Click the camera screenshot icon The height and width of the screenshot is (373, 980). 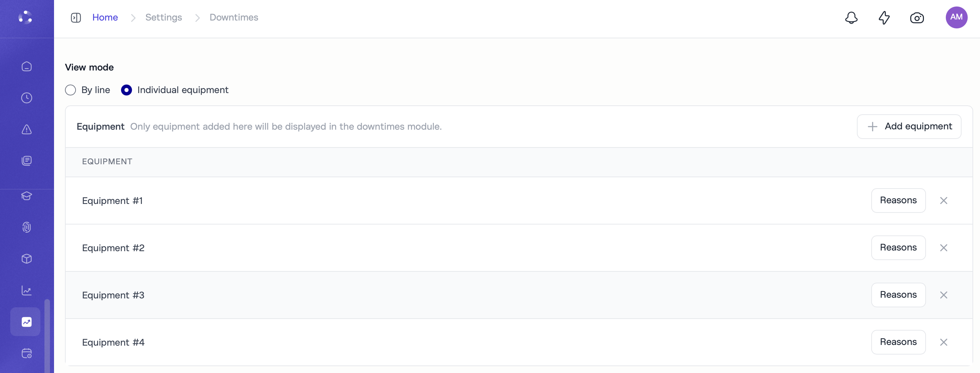(916, 18)
